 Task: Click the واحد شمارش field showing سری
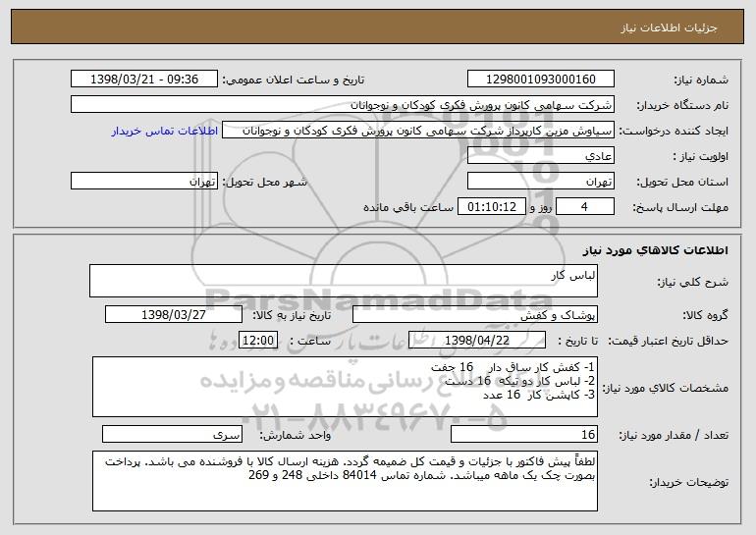172,434
